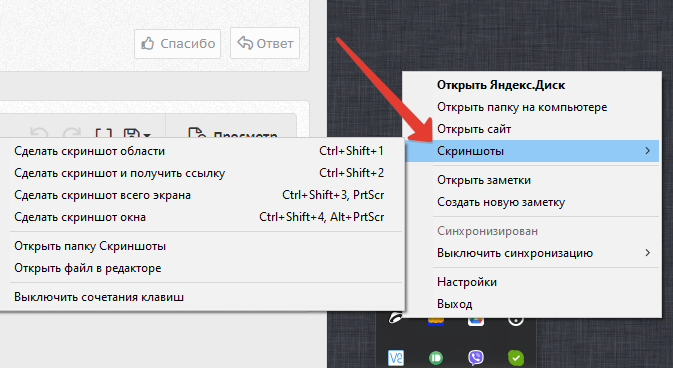Choose Открыть заметки

(532, 180)
